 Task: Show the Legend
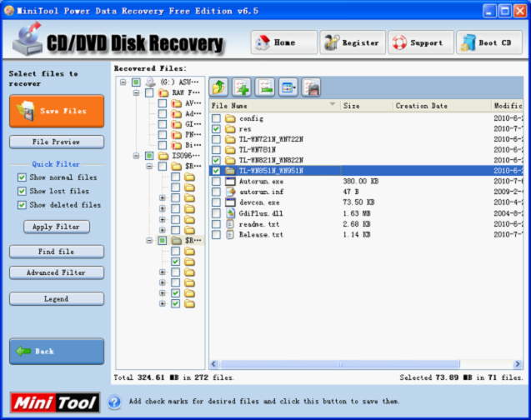[57, 299]
